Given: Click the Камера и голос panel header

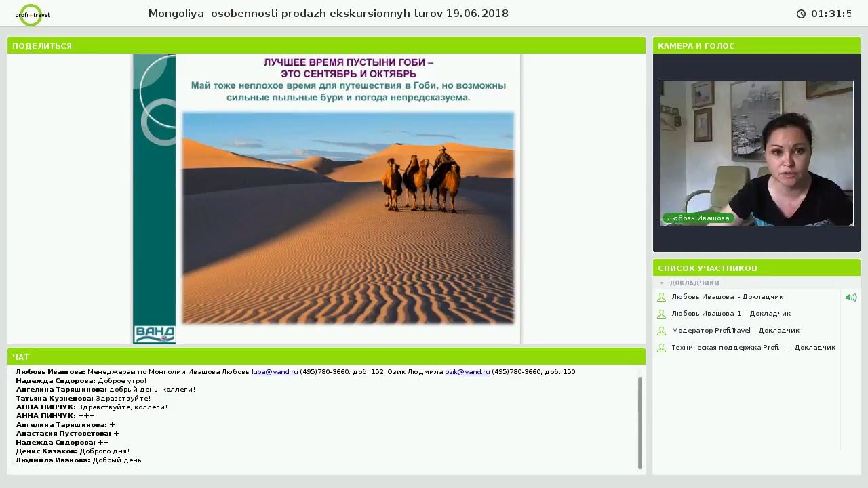Looking at the screenshot, I should 757,46.
